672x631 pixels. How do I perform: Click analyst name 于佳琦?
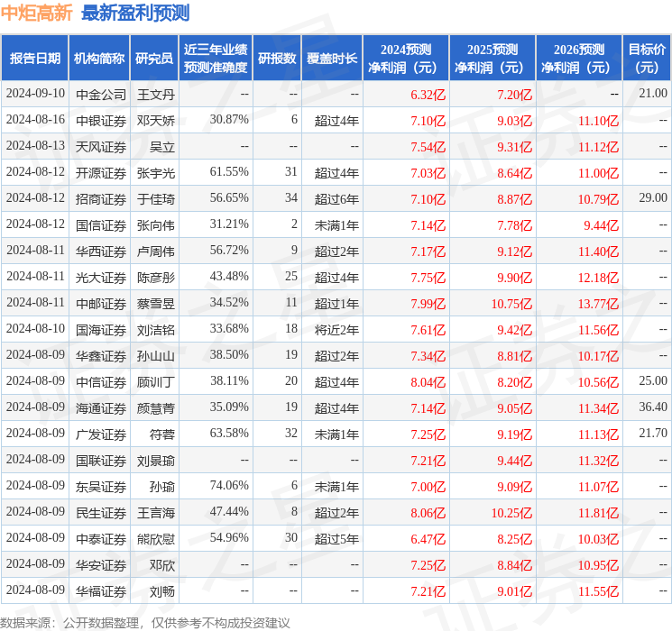click(x=156, y=199)
